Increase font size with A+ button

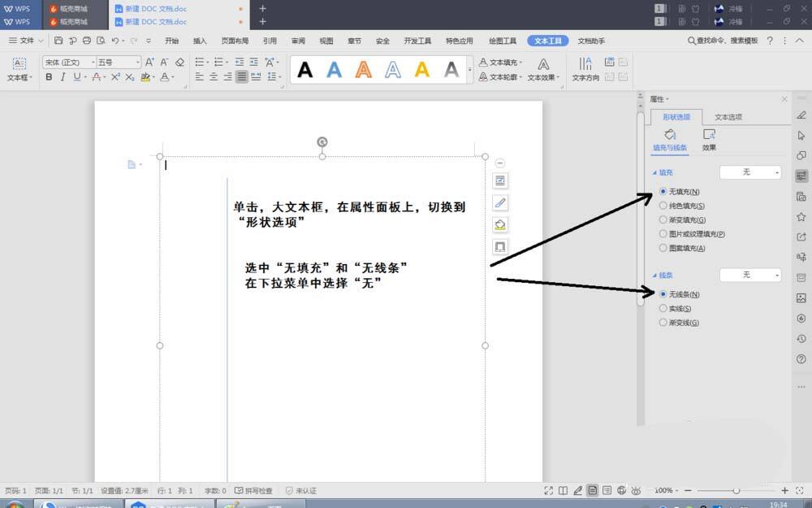(149, 61)
